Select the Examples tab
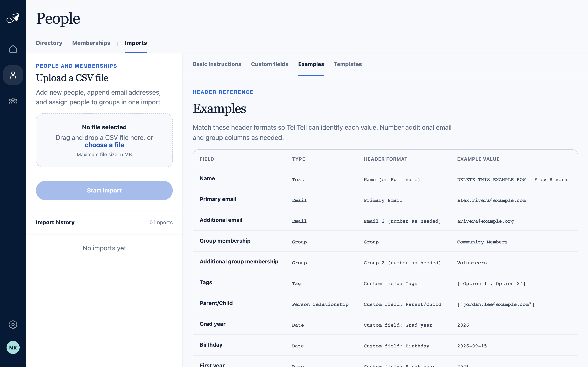 click(311, 64)
